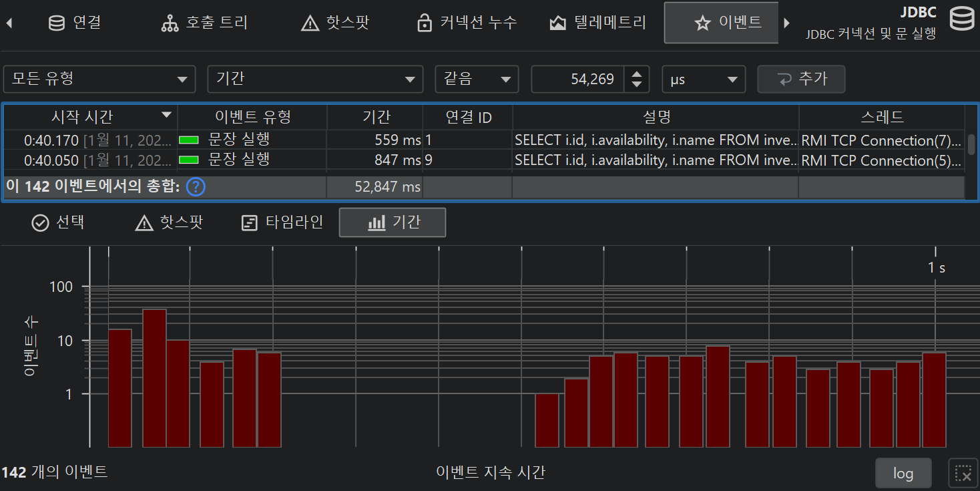Toggle the log axis scale
The height and width of the screenshot is (491, 980).
pos(903,473)
